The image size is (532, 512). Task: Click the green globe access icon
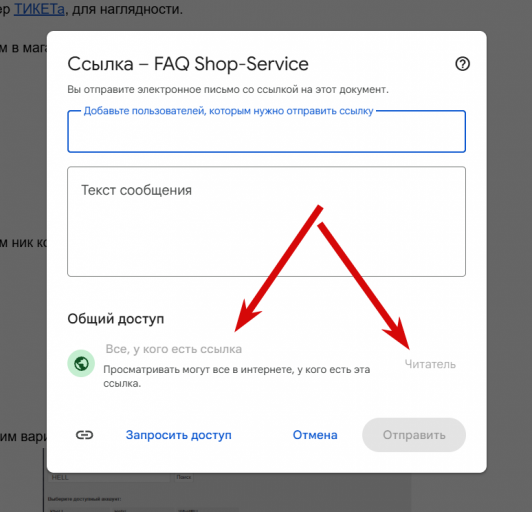(x=81, y=363)
